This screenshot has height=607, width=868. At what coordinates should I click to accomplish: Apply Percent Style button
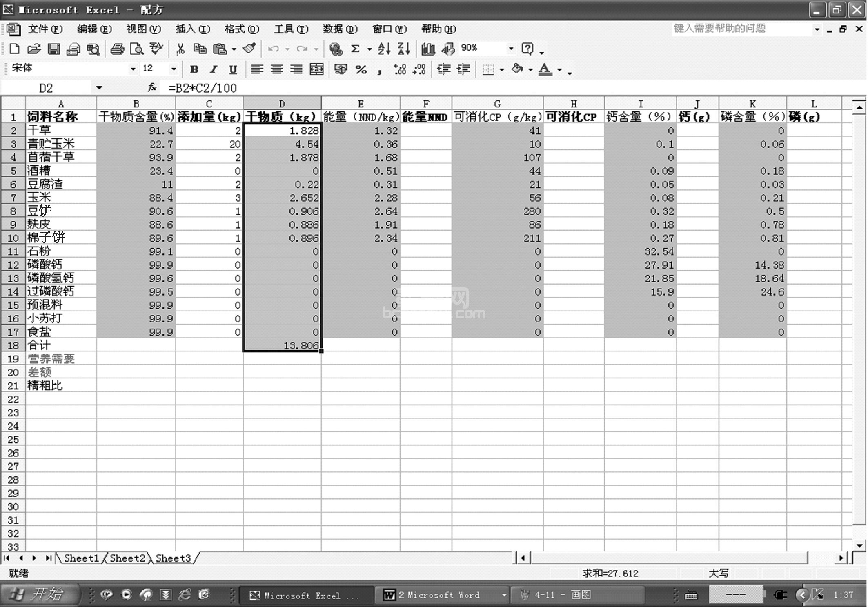pyautogui.click(x=361, y=69)
